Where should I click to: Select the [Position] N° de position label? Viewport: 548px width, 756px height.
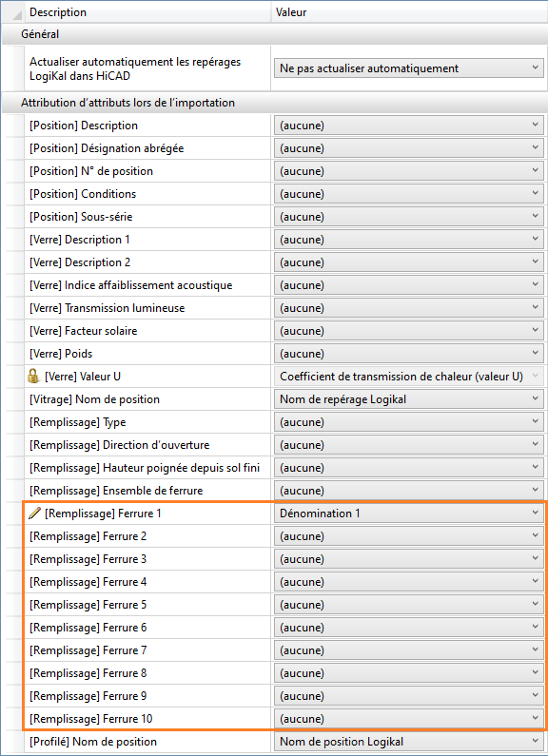(x=91, y=171)
